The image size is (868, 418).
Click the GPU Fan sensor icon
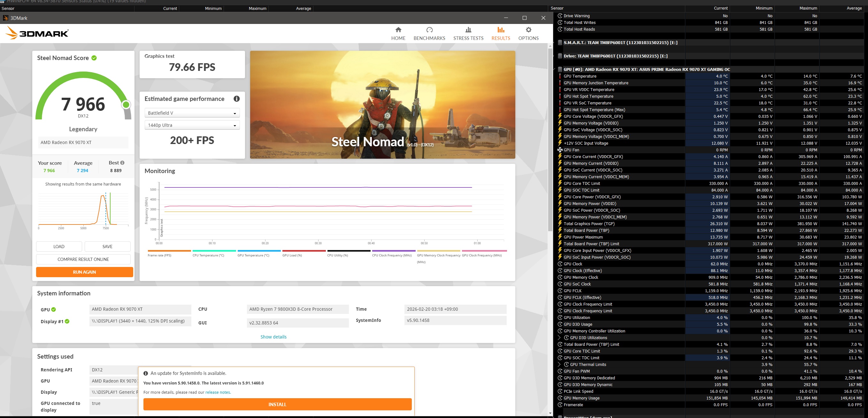tap(560, 150)
